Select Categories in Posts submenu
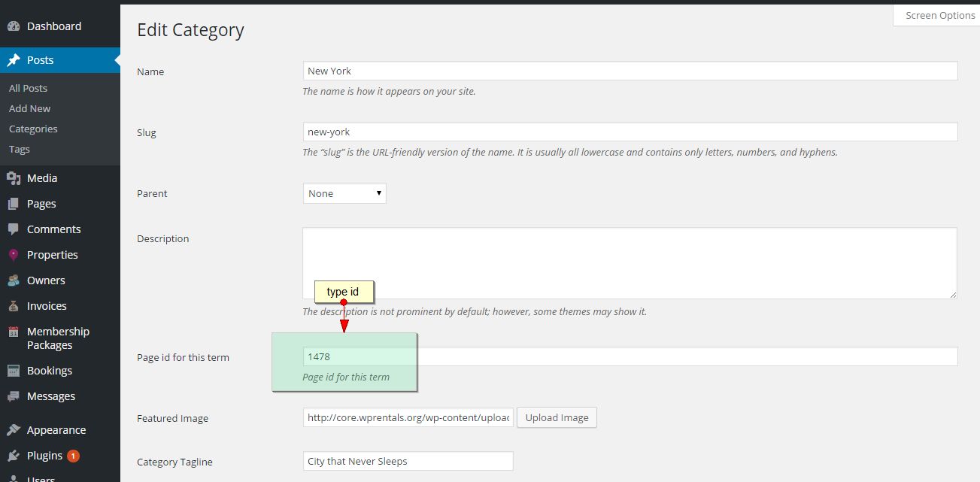The width and height of the screenshot is (980, 482). click(x=33, y=129)
